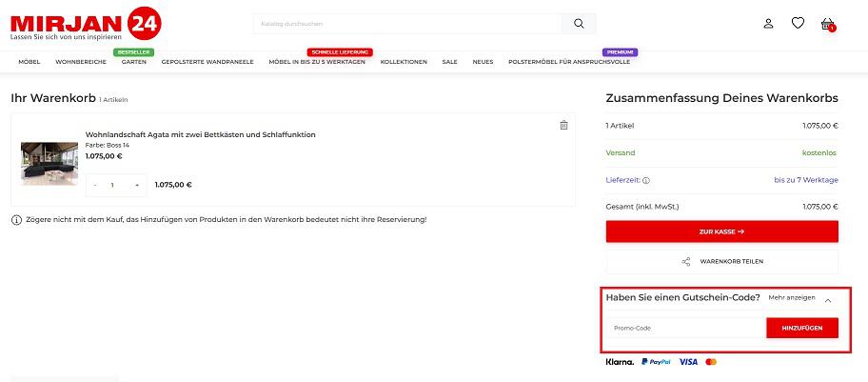Open the Sale menu item
This screenshot has height=382, width=868.
[449, 62]
